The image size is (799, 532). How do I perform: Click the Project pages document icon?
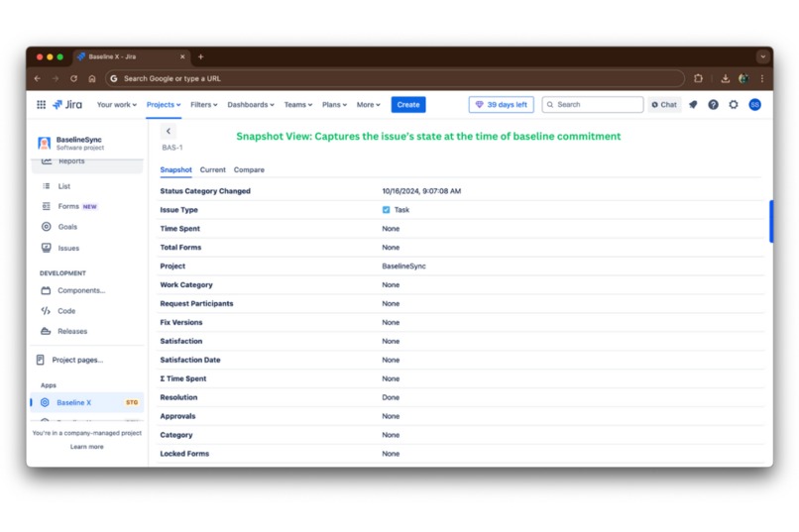(41, 360)
